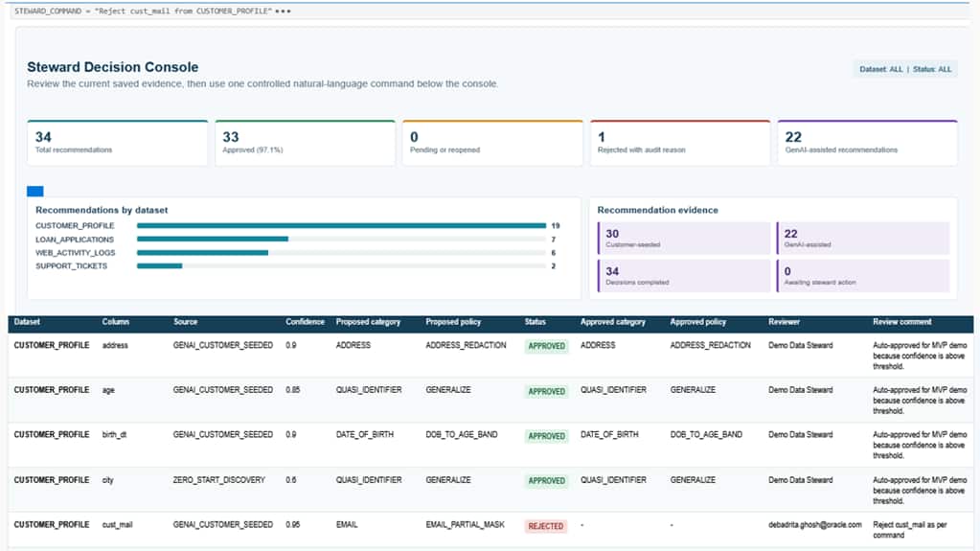The height and width of the screenshot is (551, 980).
Task: Click reviewer debadrita.ghosh@oracle.com
Action: (x=815, y=525)
